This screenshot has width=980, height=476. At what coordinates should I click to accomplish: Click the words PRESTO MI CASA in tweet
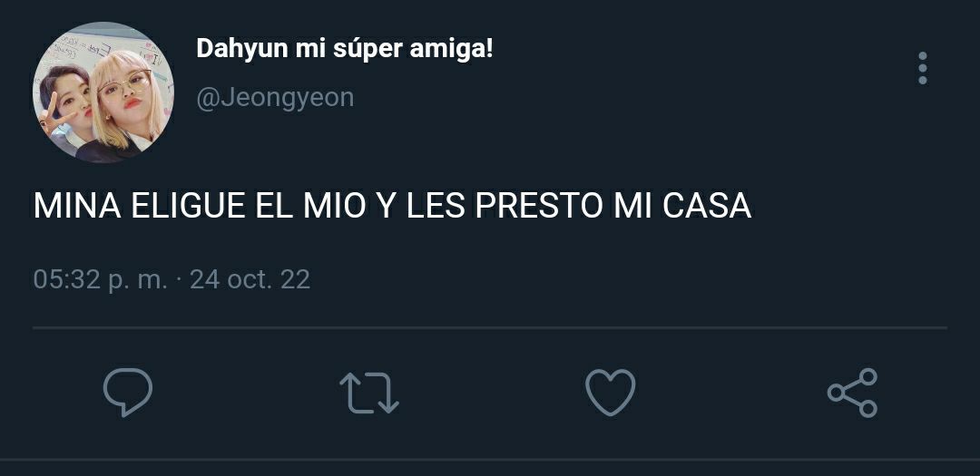[x=613, y=206]
